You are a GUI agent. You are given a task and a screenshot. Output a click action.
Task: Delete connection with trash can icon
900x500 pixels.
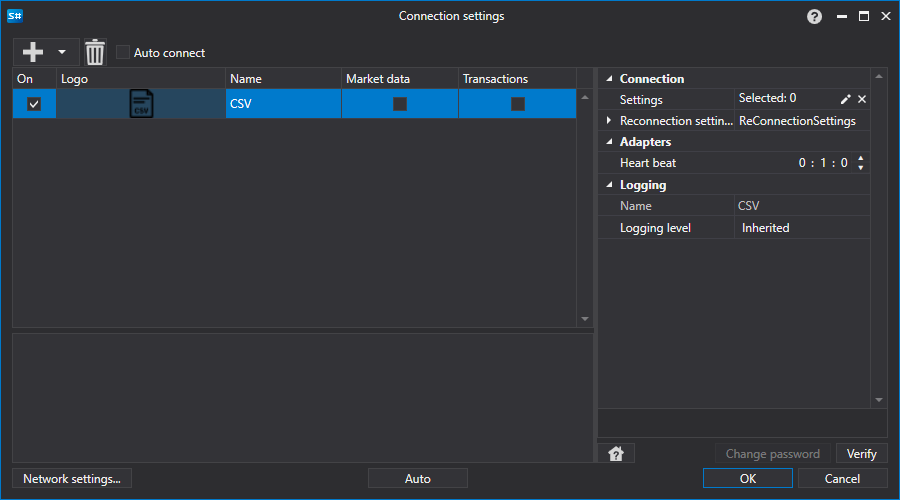(x=95, y=52)
